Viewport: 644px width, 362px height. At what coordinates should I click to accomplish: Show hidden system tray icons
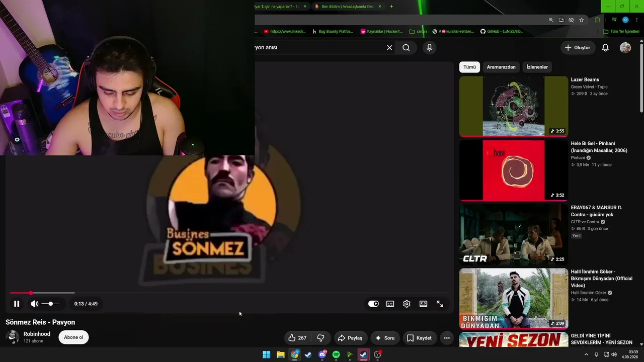(x=586, y=354)
